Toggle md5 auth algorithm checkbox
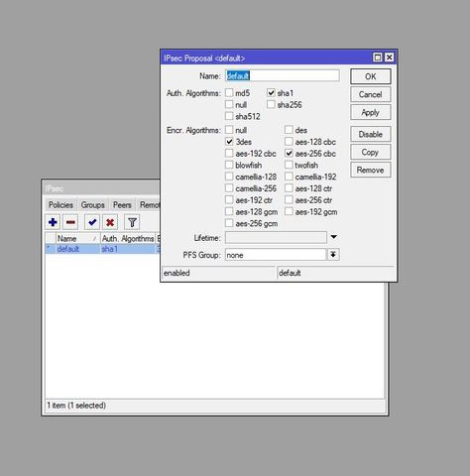Viewport: 470px width, 476px height. pyautogui.click(x=229, y=93)
